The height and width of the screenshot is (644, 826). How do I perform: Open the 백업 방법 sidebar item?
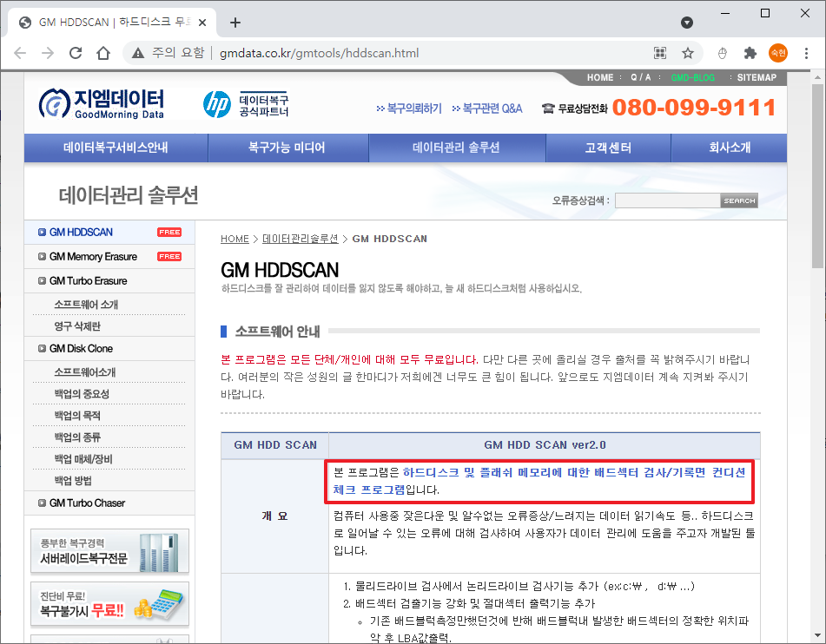[x=73, y=481]
